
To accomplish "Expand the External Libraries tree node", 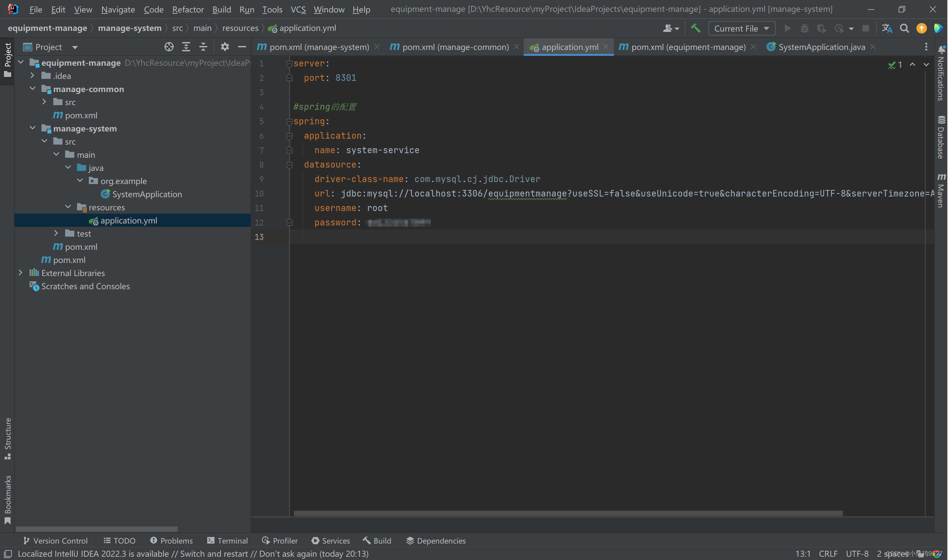I will coord(19,273).
